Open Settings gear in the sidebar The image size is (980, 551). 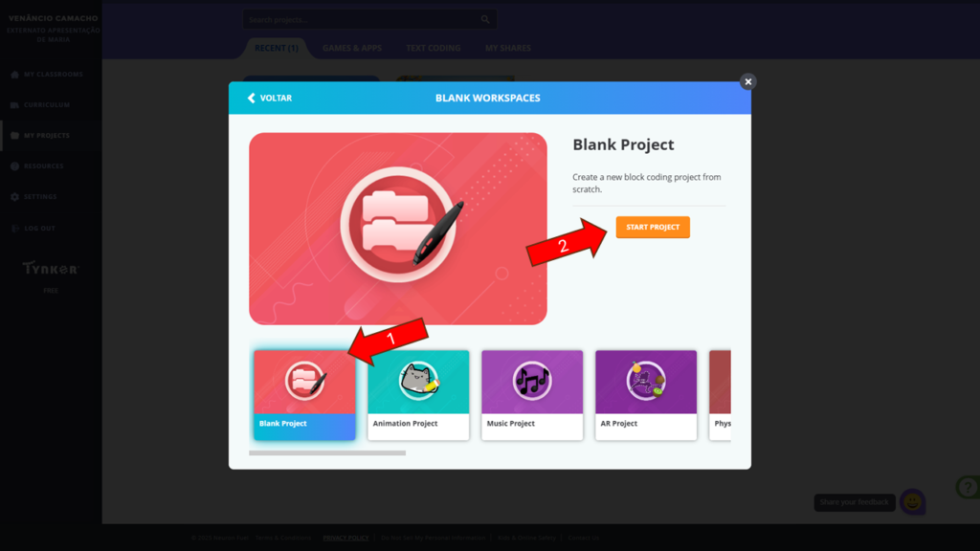(15, 197)
